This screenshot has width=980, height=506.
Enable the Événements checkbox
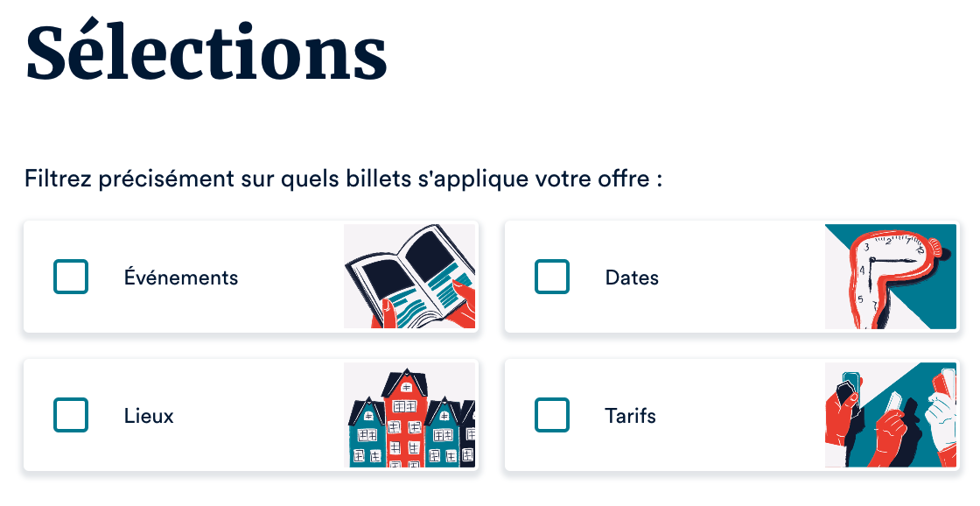click(71, 277)
